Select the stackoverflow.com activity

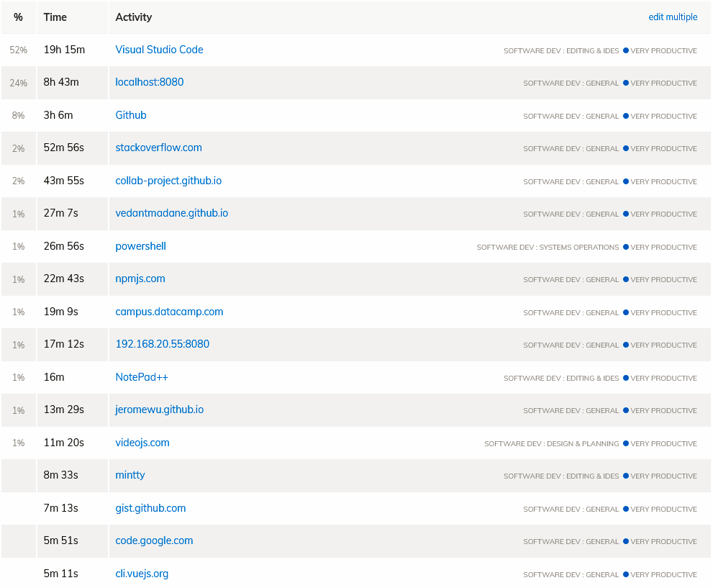[x=159, y=148]
